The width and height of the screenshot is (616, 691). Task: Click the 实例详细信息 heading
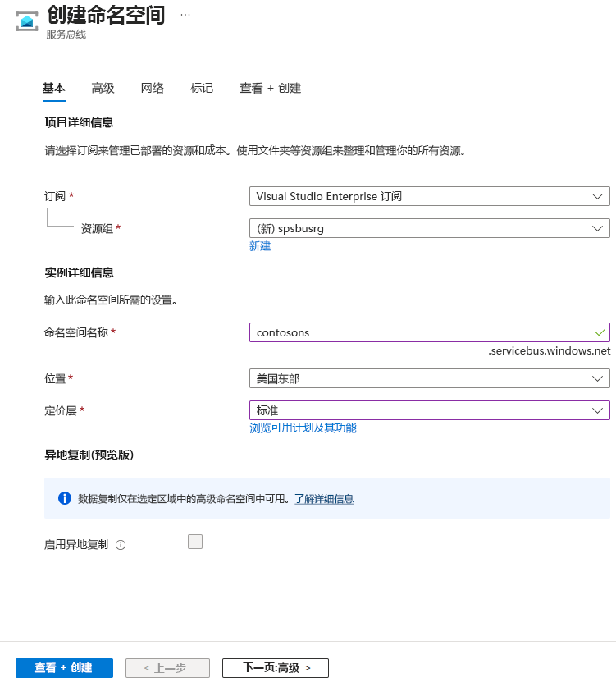[80, 272]
